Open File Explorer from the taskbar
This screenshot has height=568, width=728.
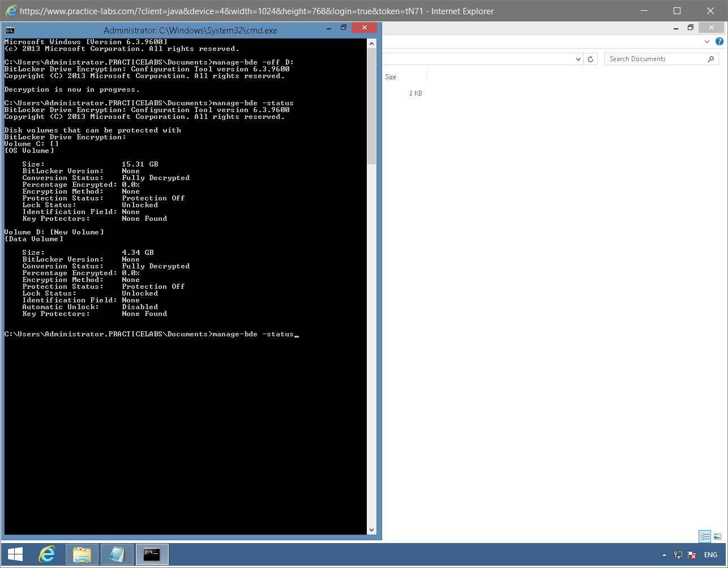(x=82, y=554)
